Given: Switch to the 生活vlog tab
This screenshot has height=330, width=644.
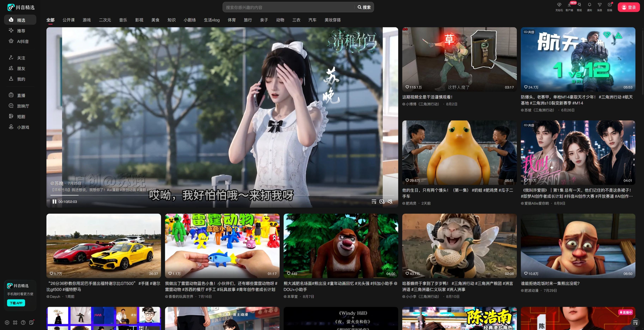Looking at the screenshot, I should (211, 20).
